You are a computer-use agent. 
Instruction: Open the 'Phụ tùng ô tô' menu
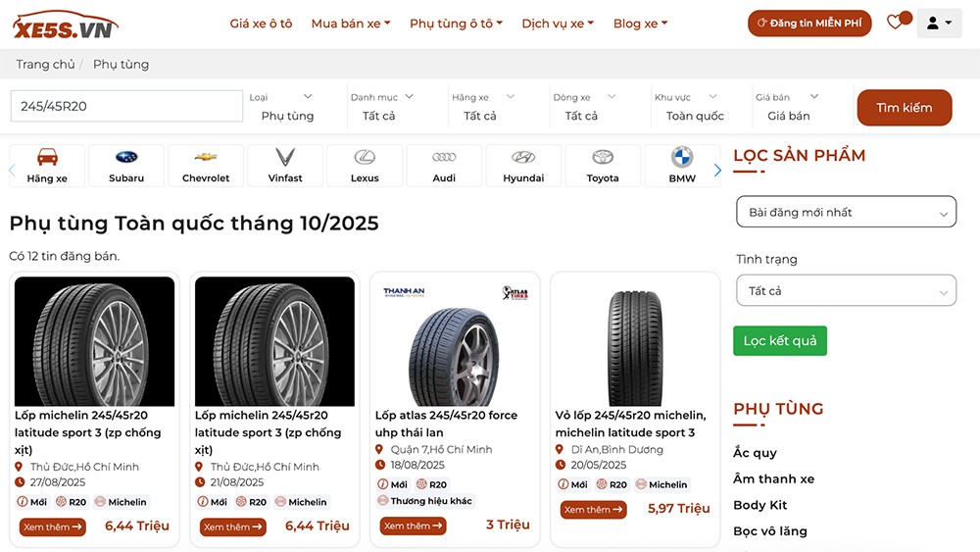coord(456,24)
